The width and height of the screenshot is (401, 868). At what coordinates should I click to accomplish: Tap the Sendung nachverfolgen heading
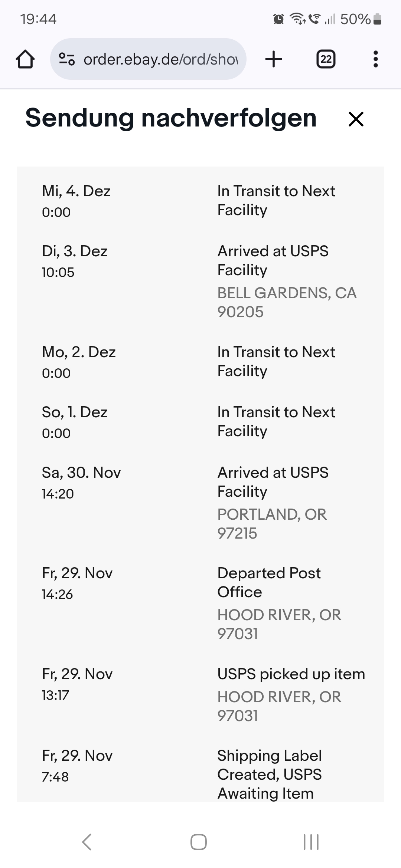(x=171, y=118)
